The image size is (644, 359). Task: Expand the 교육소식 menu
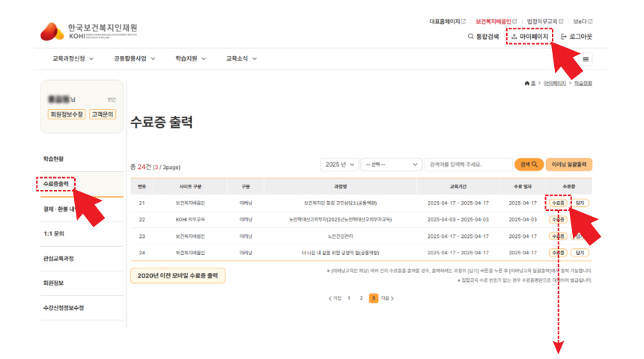pyautogui.click(x=241, y=58)
